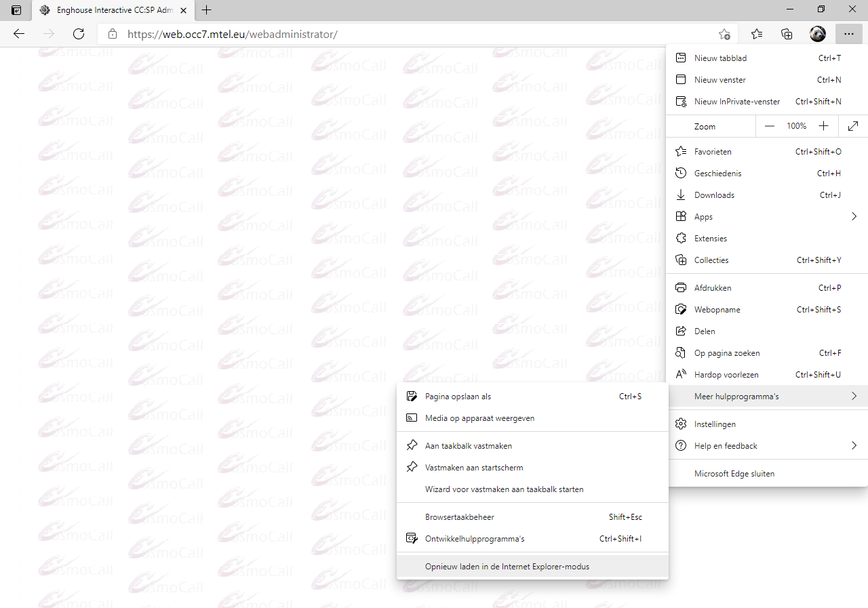
Task: Expand the Meer hulpprogramma's submenu
Action: click(766, 397)
